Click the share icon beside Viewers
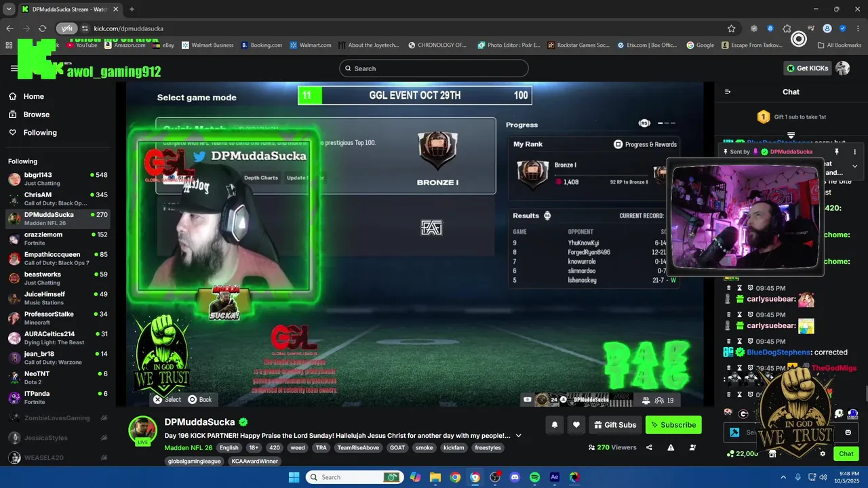 click(649, 447)
